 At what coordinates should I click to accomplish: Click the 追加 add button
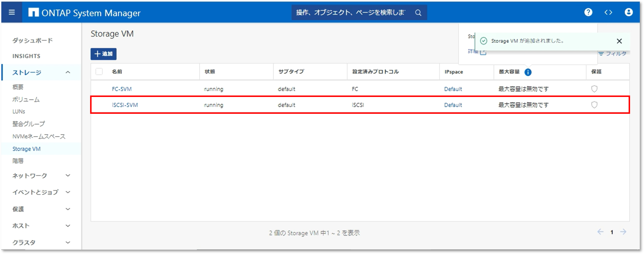coord(103,54)
